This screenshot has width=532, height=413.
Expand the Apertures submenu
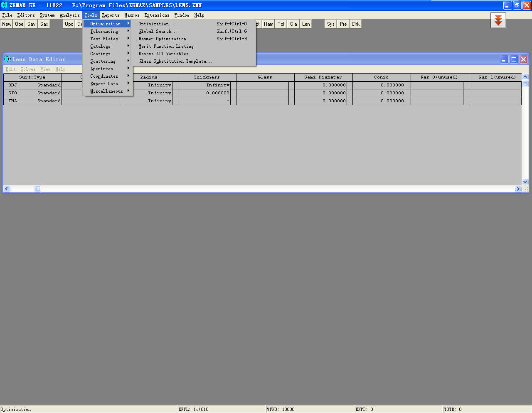108,69
